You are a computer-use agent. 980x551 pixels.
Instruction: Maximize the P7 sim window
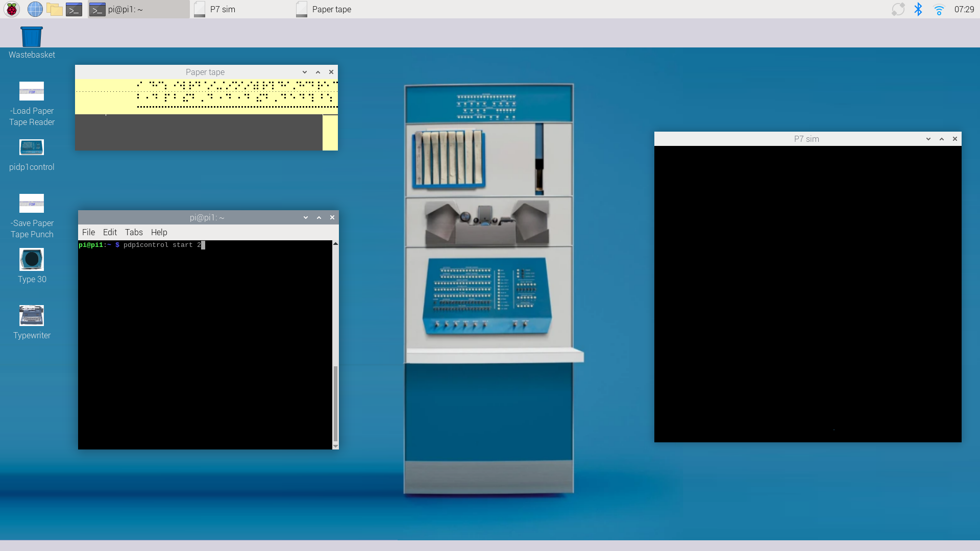942,139
